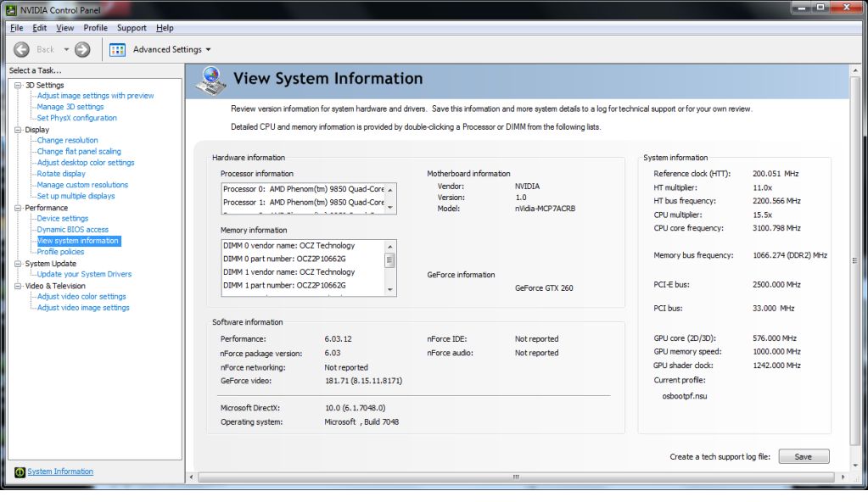Click main panel vertical scroll up arrow
The width and height of the screenshot is (868, 502).
pyautogui.click(x=855, y=70)
